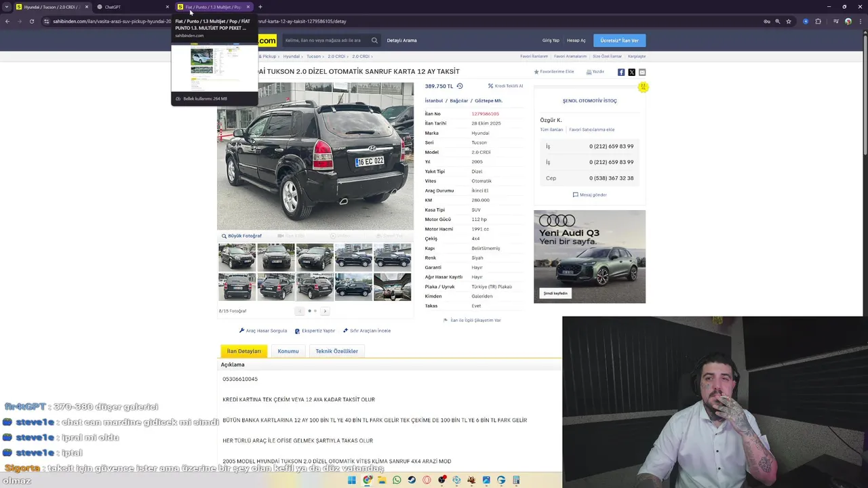Open Opera browser from the taskbar
868x488 pixels.
[427, 480]
